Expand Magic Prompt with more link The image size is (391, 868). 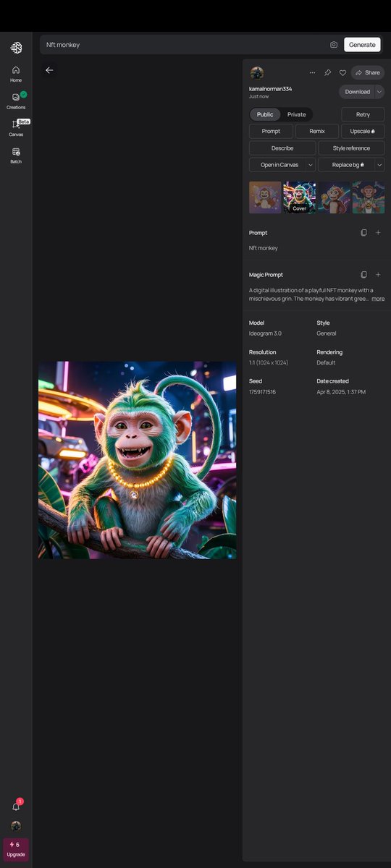(x=378, y=299)
